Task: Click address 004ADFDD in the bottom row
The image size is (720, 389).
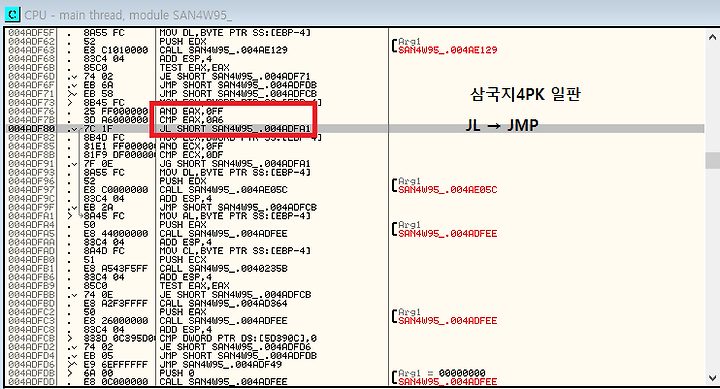Action: click(x=31, y=382)
